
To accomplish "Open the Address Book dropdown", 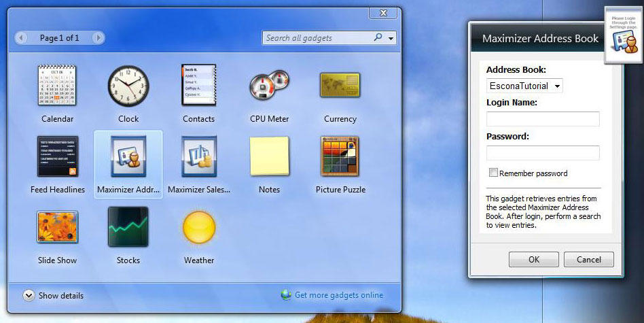I will tap(524, 86).
